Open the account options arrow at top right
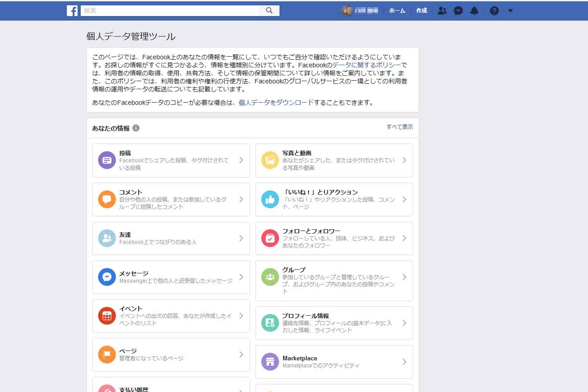The width and height of the screenshot is (588, 392). (510, 11)
